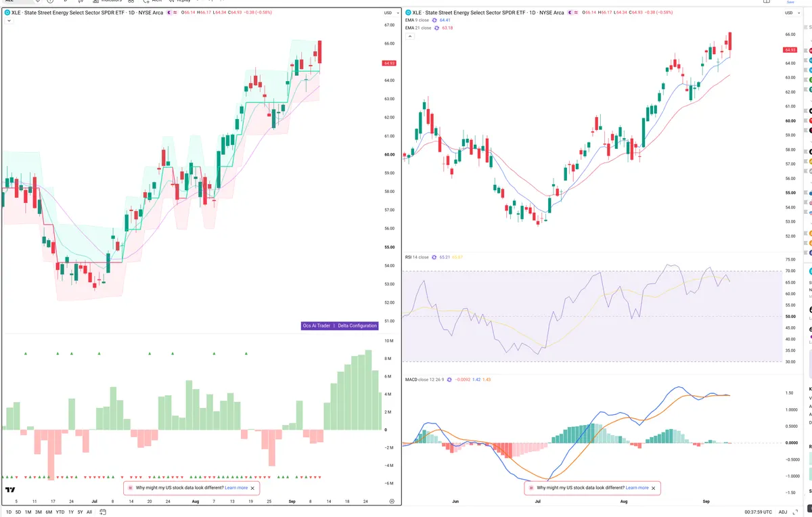Select the 1Y time range
Viewport: 812px width, 517px height.
(x=71, y=512)
